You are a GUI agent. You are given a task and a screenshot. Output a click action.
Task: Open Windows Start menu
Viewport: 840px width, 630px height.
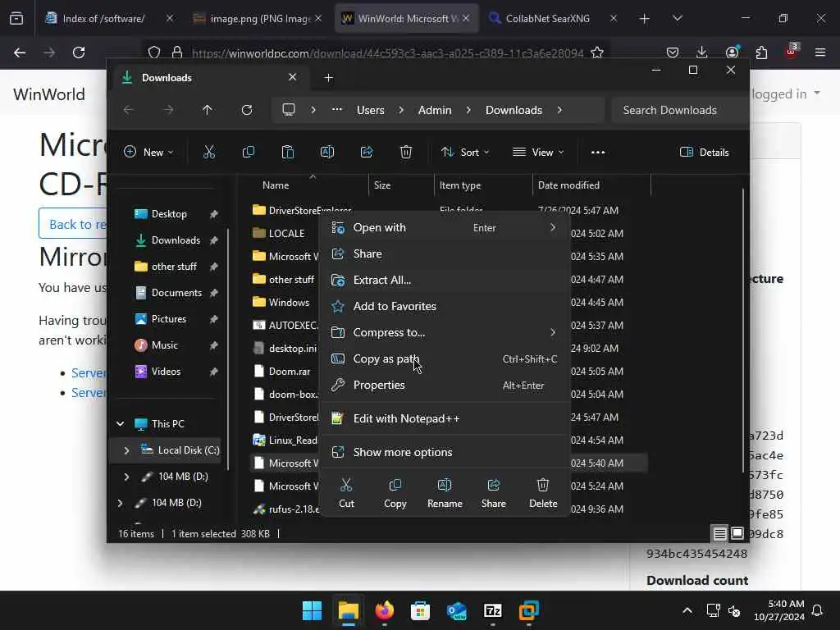312,610
